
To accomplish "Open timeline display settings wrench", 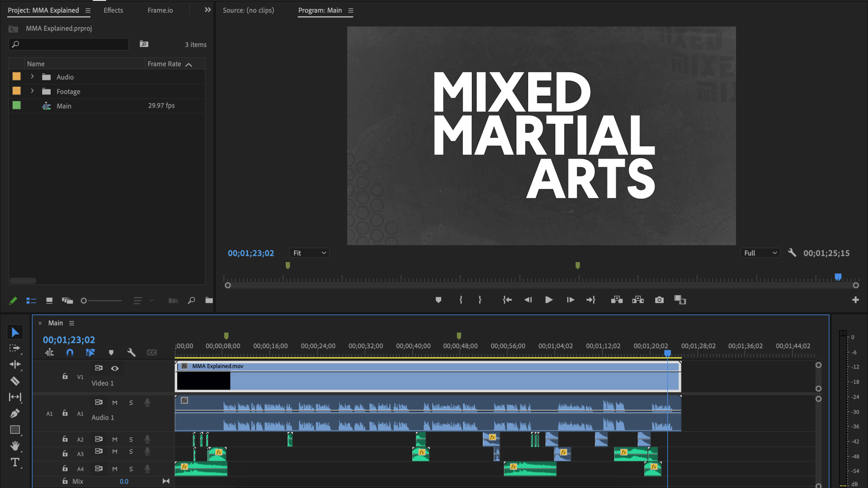I will (x=131, y=352).
